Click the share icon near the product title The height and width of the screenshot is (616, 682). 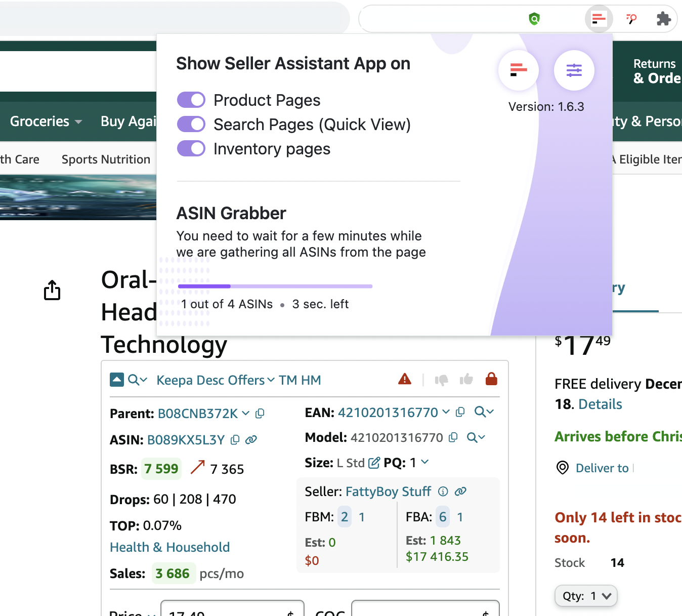pos(52,290)
